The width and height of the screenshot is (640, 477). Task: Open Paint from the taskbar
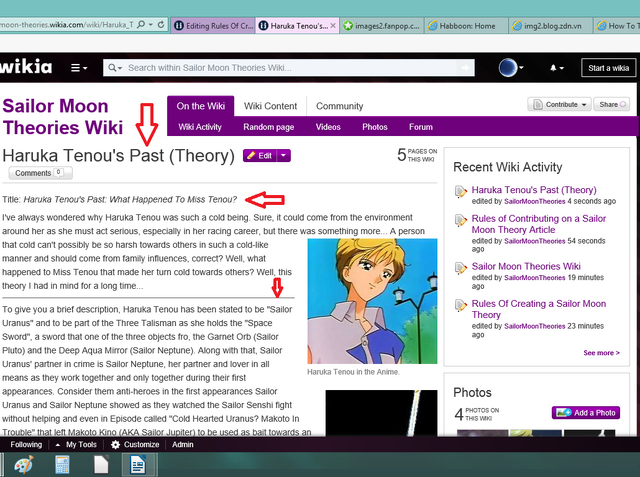tap(23, 465)
